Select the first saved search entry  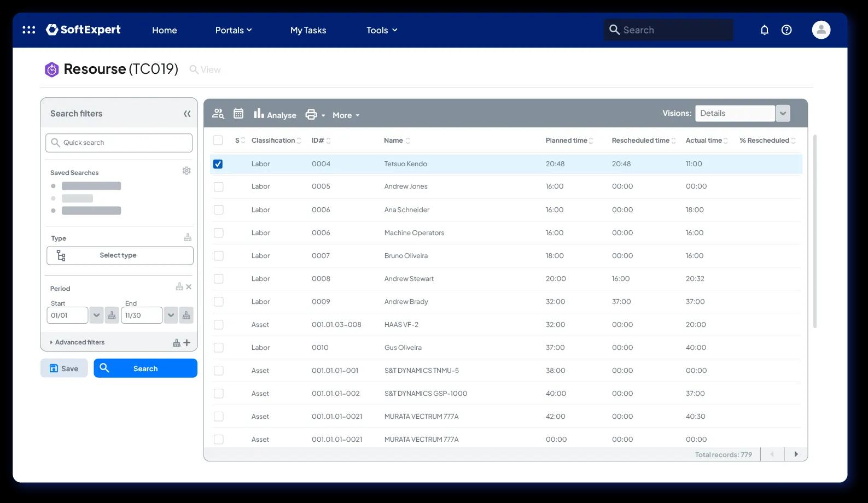pyautogui.click(x=91, y=186)
